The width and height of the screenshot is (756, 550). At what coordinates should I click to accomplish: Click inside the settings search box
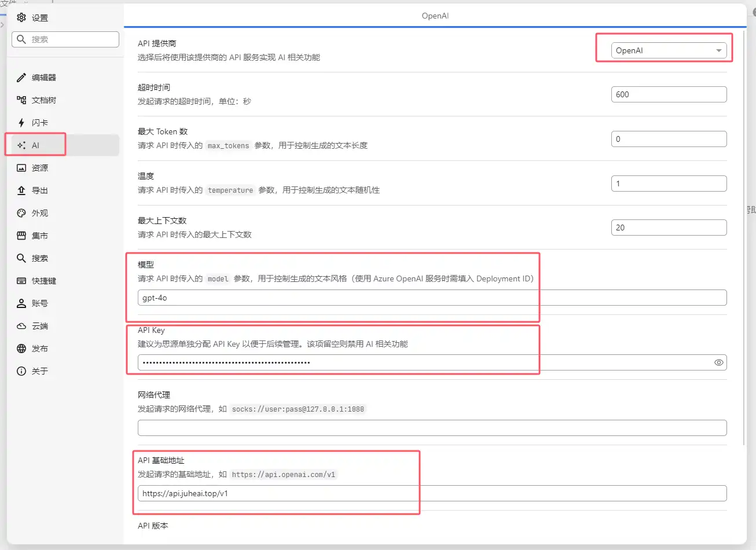click(x=65, y=39)
